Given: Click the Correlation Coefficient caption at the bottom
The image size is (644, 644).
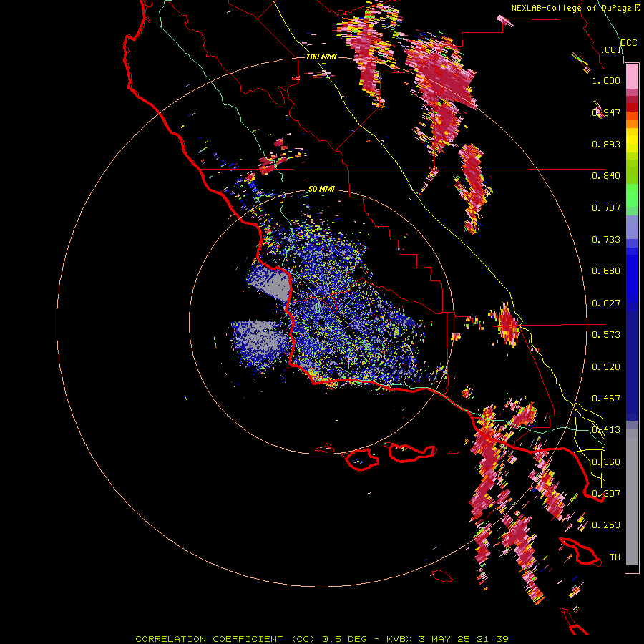Looking at the screenshot, I should tap(322, 639).
